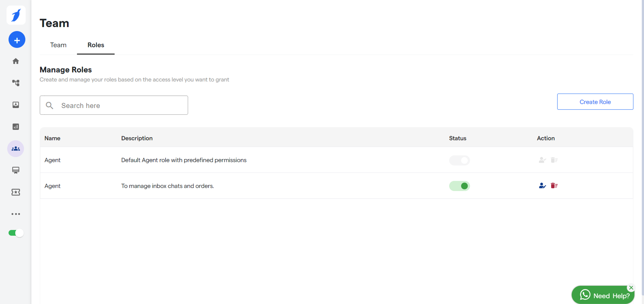Toggle status of default Agent role
This screenshot has width=644, height=304.
pyautogui.click(x=459, y=160)
